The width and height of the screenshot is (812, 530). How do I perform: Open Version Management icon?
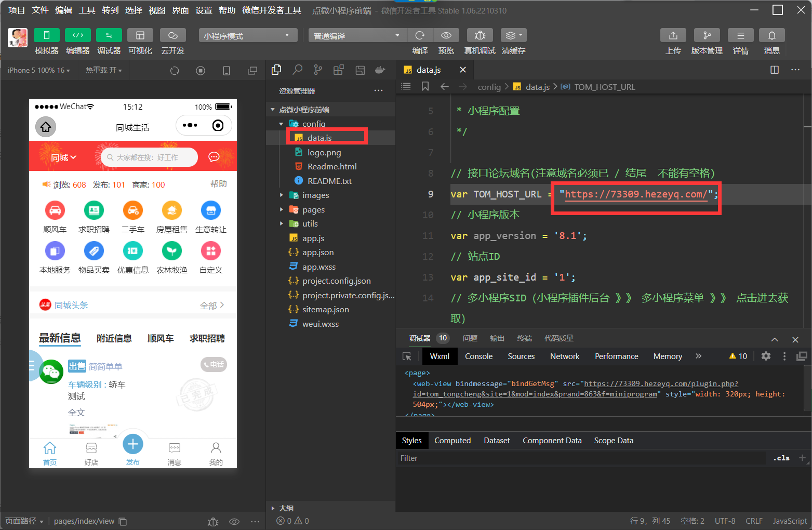(707, 35)
